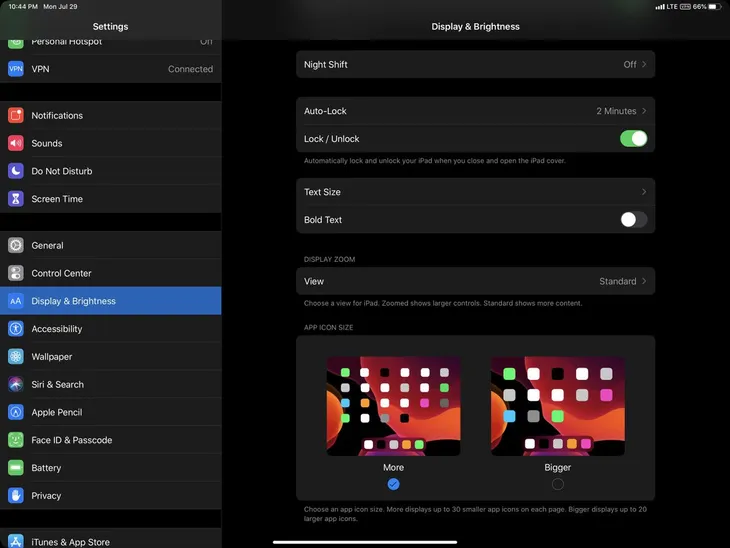730x548 pixels.
Task: Open Apple Pencil settings
Action: point(111,413)
